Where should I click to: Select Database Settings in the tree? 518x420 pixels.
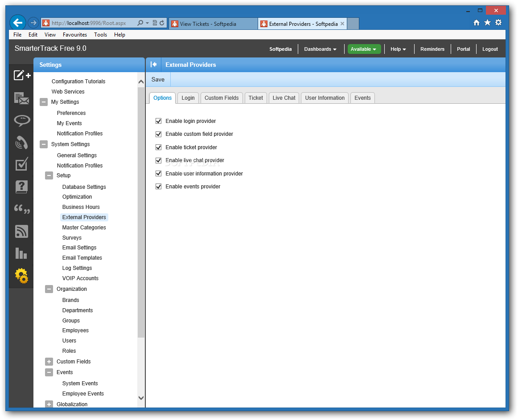(84, 187)
